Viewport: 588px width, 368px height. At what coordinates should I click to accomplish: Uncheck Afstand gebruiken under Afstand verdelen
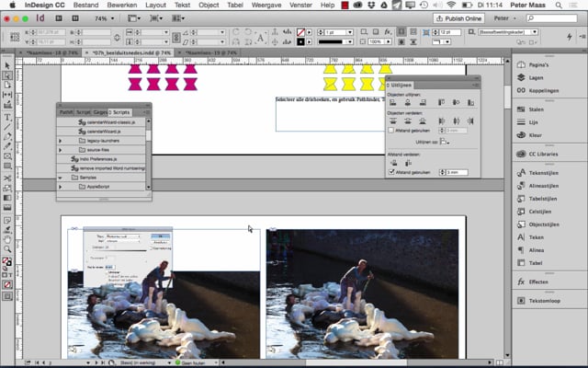pyautogui.click(x=391, y=172)
